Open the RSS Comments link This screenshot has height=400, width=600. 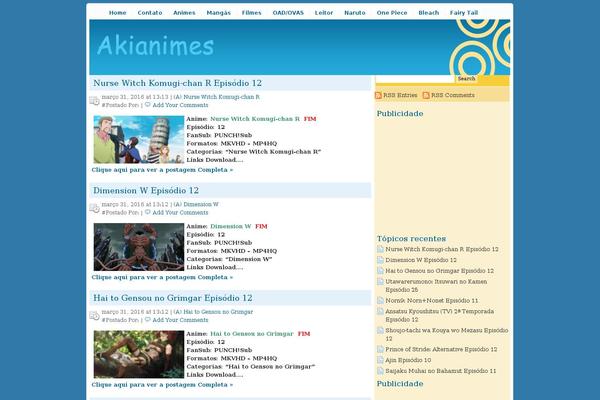[x=453, y=95]
